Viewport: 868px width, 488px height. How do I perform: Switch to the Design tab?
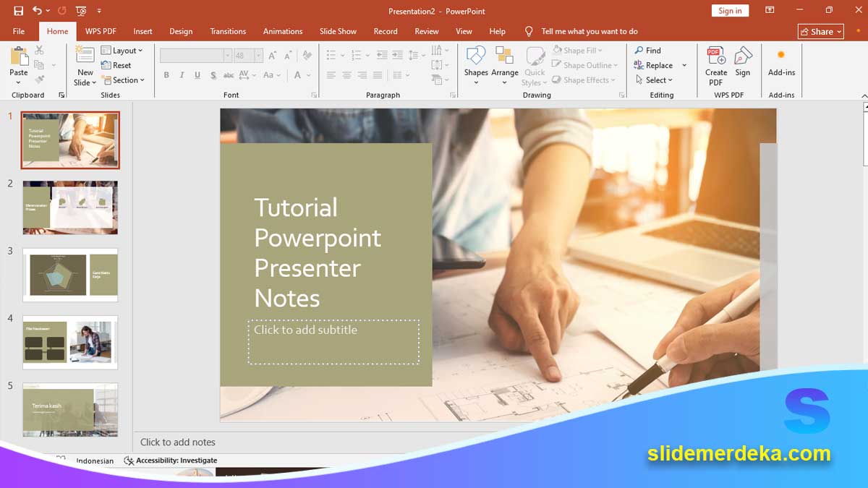pyautogui.click(x=181, y=31)
